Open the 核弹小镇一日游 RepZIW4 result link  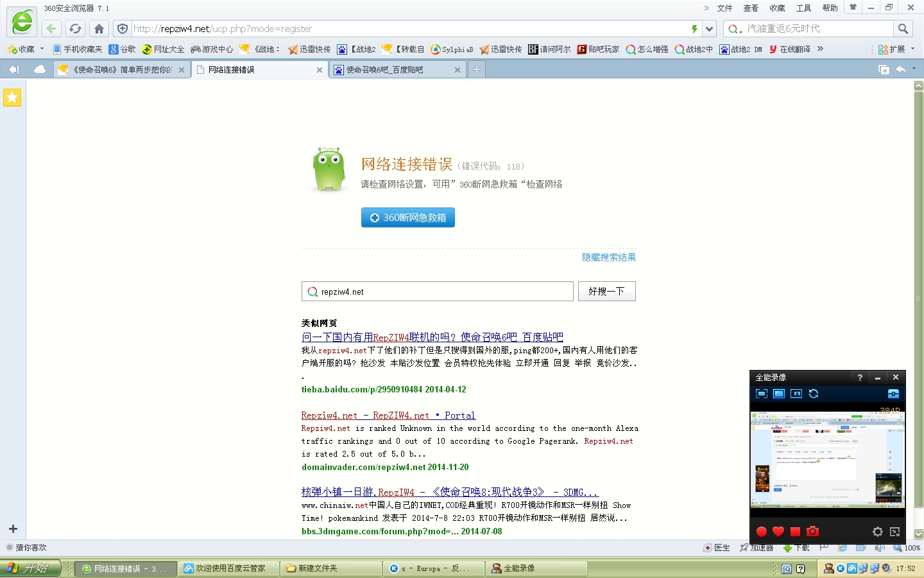[450, 492]
